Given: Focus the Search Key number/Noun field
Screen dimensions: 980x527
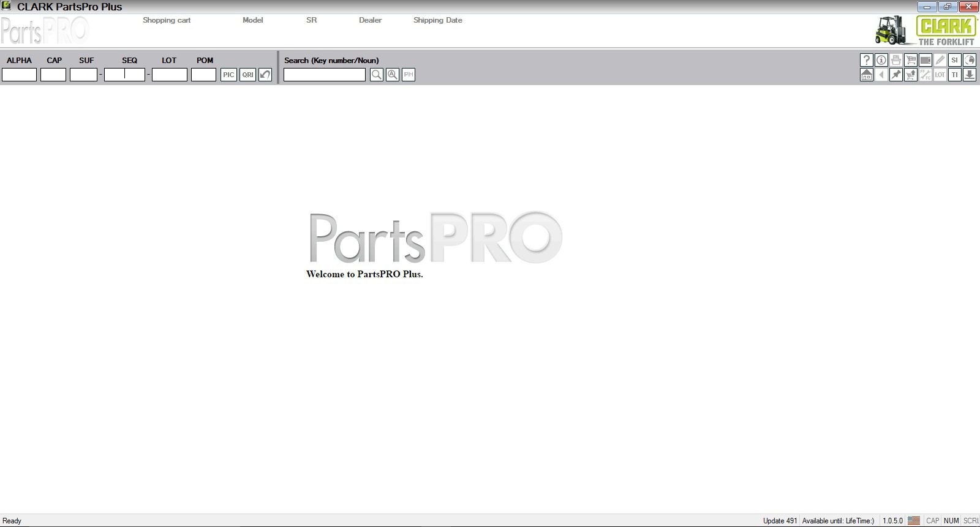Looking at the screenshot, I should click(325, 75).
